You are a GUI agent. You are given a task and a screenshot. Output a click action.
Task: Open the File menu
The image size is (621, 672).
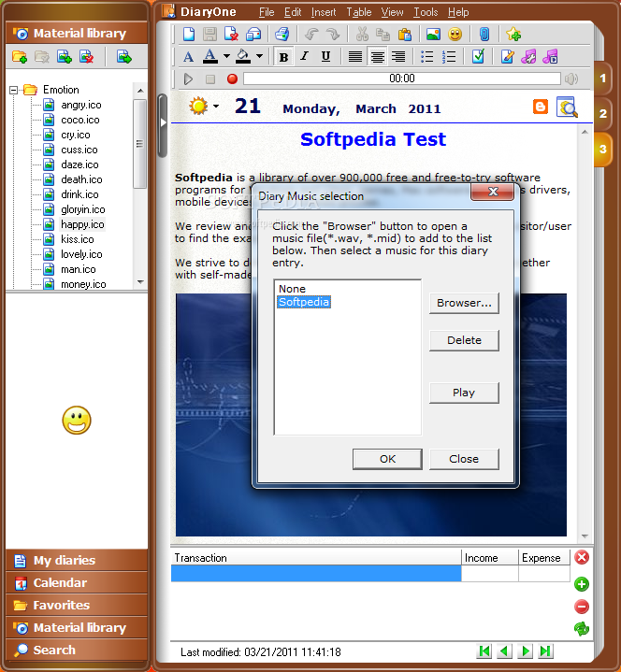[x=267, y=12]
